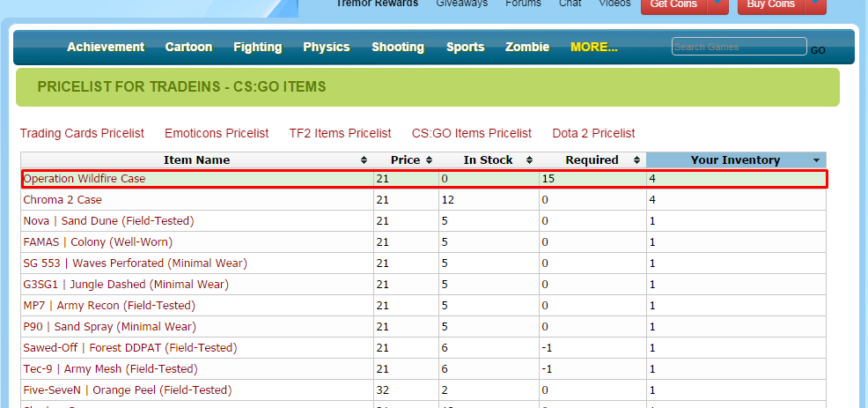Screen dimensions: 868x408
Task: Sort by Your Inventory column header
Action: [x=736, y=160]
